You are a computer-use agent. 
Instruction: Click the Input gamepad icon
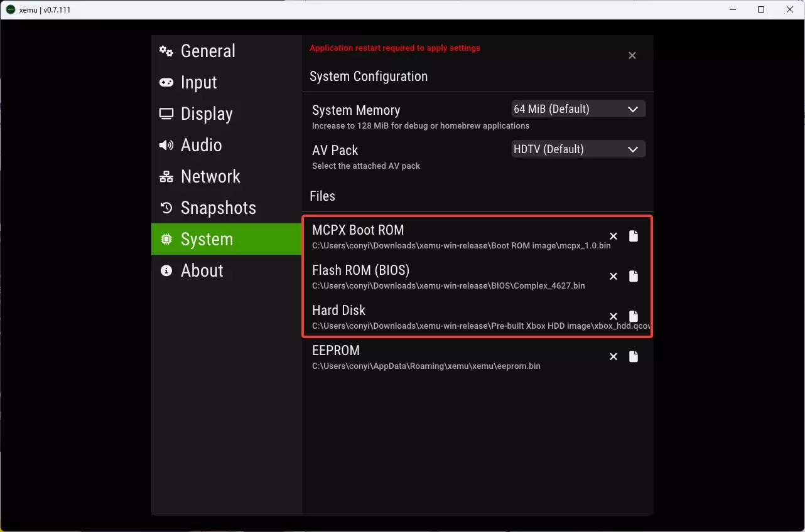[166, 82]
